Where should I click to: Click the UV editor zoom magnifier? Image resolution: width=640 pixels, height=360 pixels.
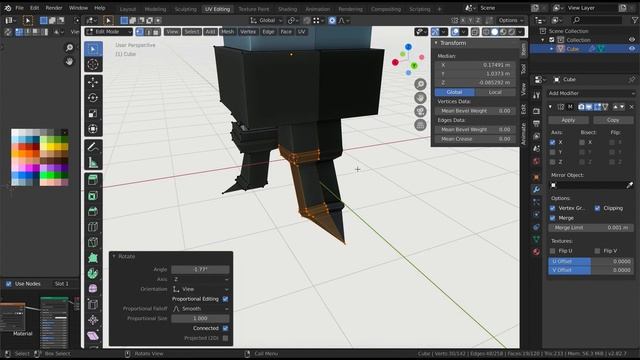pyautogui.click(x=69, y=48)
